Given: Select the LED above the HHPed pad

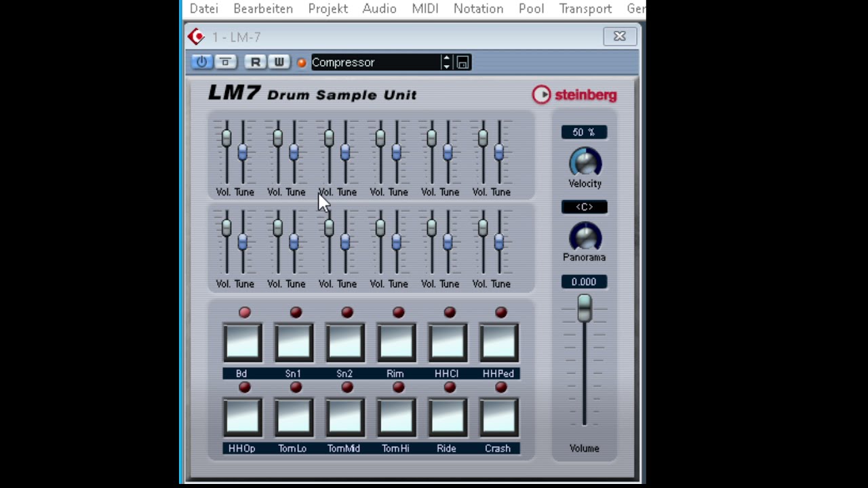Looking at the screenshot, I should coord(501,312).
